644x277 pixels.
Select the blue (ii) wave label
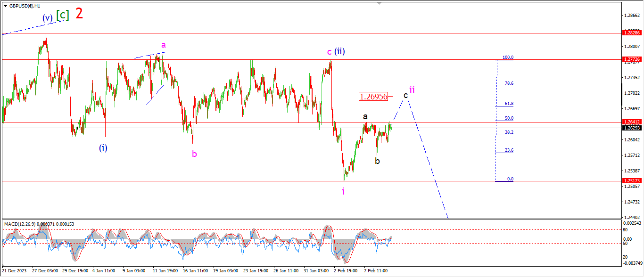click(340, 51)
